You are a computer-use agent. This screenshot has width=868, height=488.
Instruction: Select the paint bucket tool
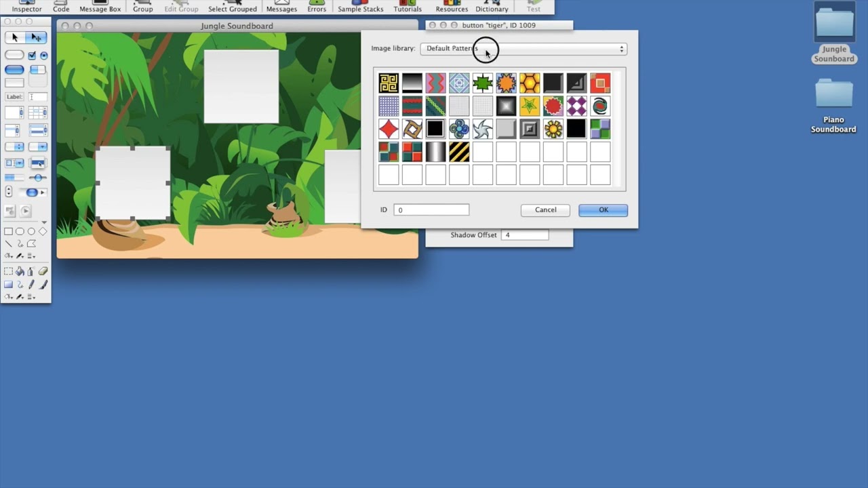click(20, 271)
